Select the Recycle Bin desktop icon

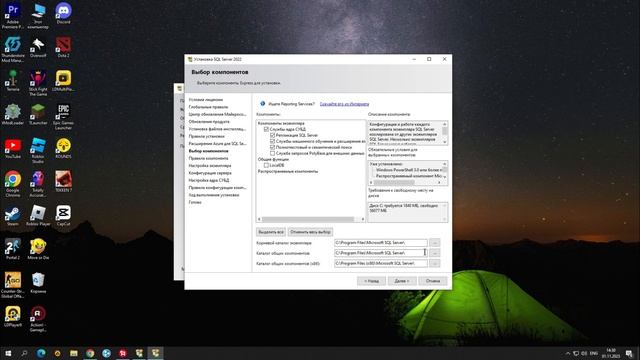tap(38, 283)
